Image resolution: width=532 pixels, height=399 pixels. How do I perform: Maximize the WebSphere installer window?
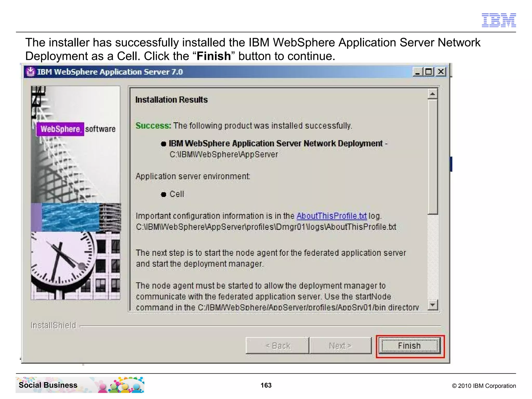tap(429, 72)
